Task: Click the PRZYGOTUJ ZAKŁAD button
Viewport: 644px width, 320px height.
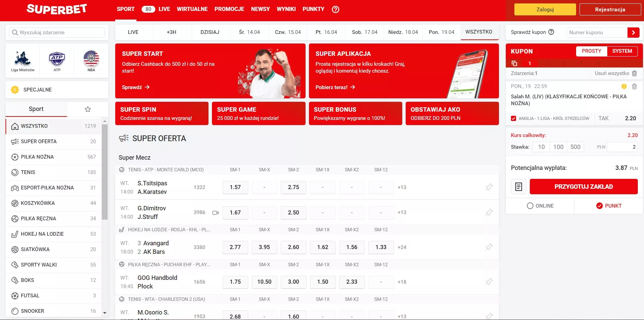Action: pos(584,187)
